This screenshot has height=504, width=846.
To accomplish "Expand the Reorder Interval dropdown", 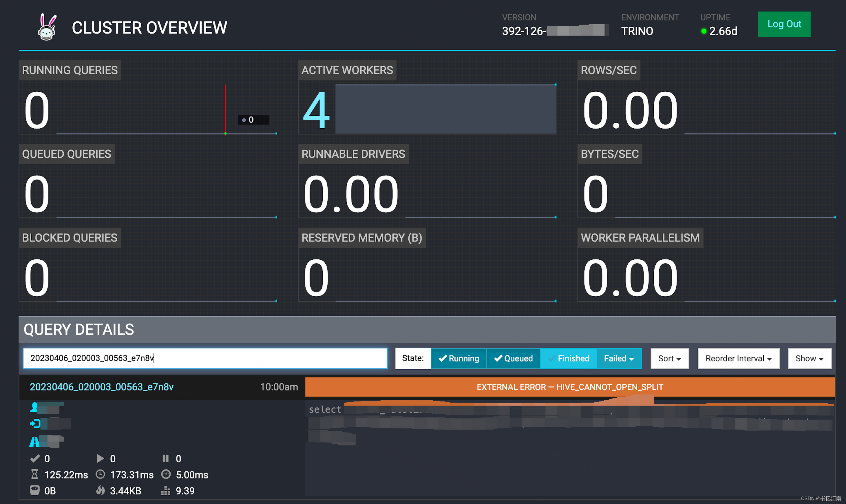I will [738, 358].
